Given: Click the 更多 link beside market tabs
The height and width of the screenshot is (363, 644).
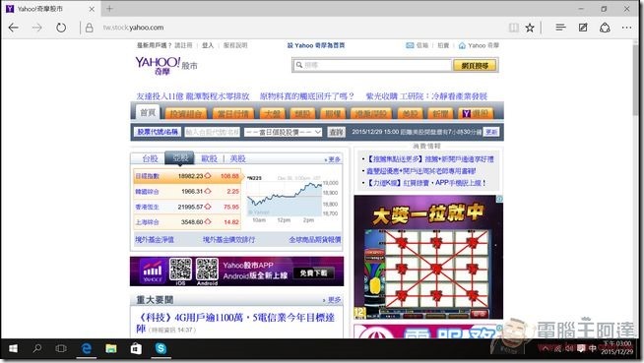Looking at the screenshot, I should point(333,159).
